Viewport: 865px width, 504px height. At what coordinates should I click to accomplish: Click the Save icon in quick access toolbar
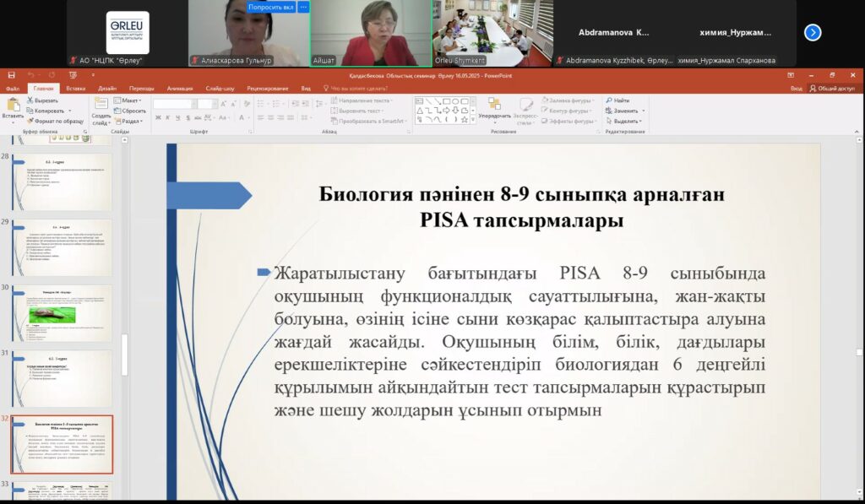click(x=9, y=76)
